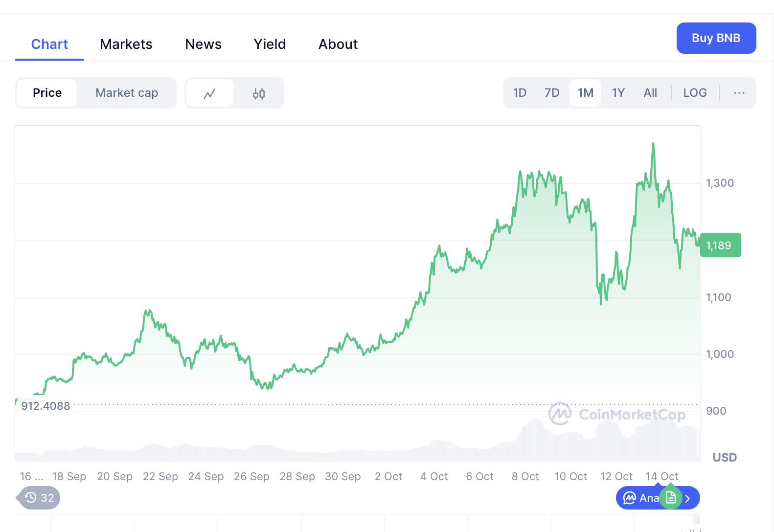The image size is (774, 532).
Task: Open the News tab
Action: [203, 44]
